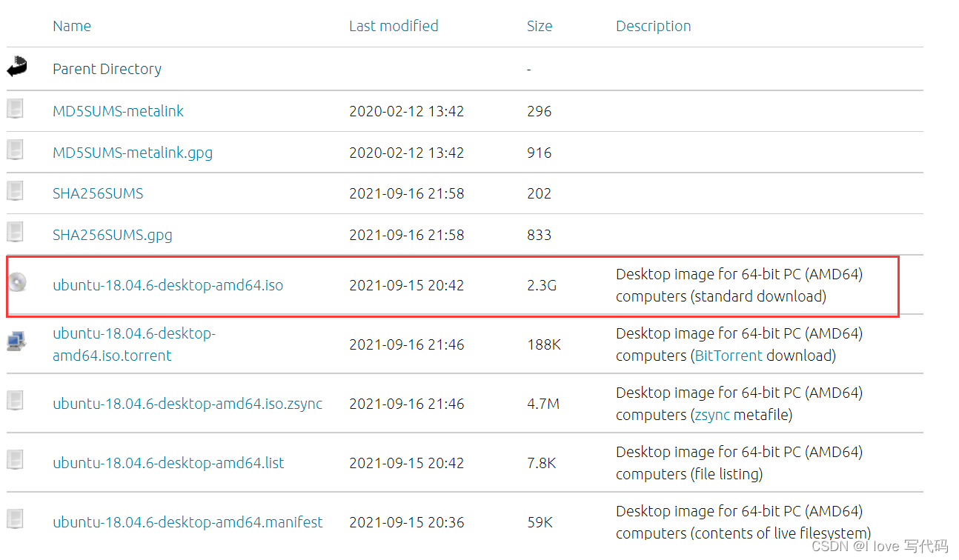
Task: Click file icon beside MD5SUMS-metalink.gpg
Action: point(16,150)
